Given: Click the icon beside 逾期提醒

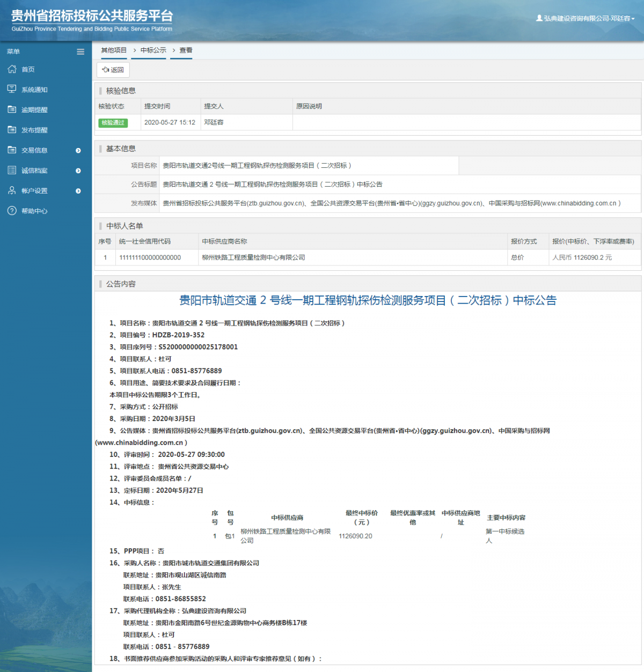Looking at the screenshot, I should click(12, 109).
